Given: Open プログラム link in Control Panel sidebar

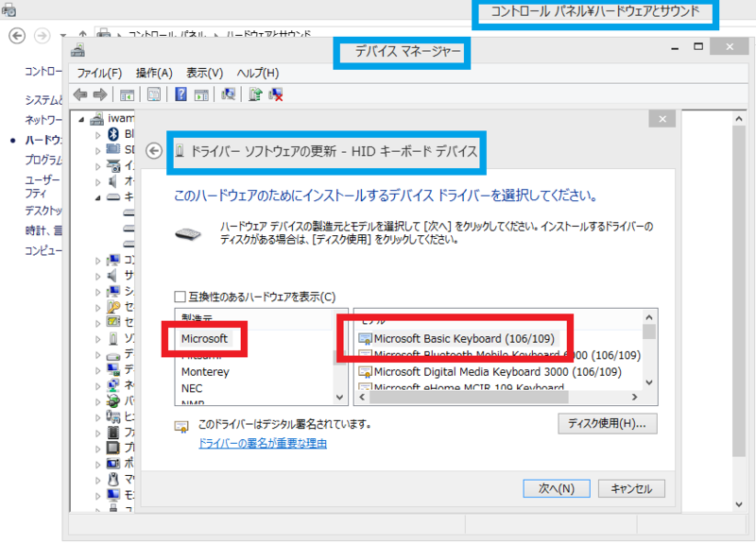Looking at the screenshot, I should coord(43,160).
